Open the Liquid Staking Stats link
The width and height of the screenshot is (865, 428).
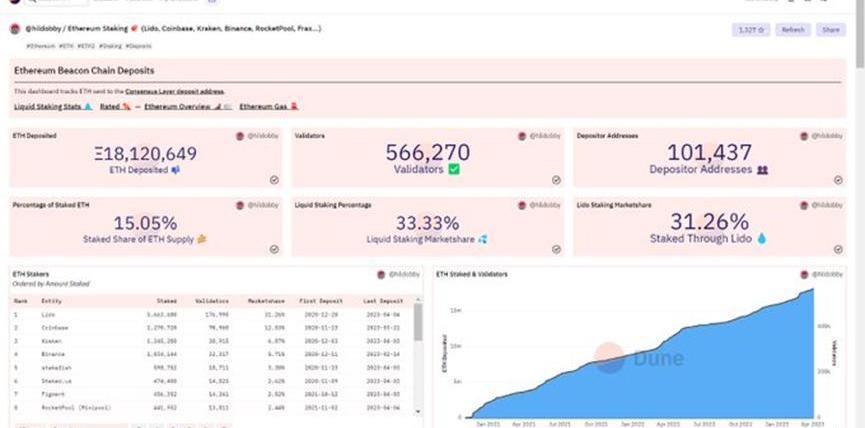(x=53, y=106)
